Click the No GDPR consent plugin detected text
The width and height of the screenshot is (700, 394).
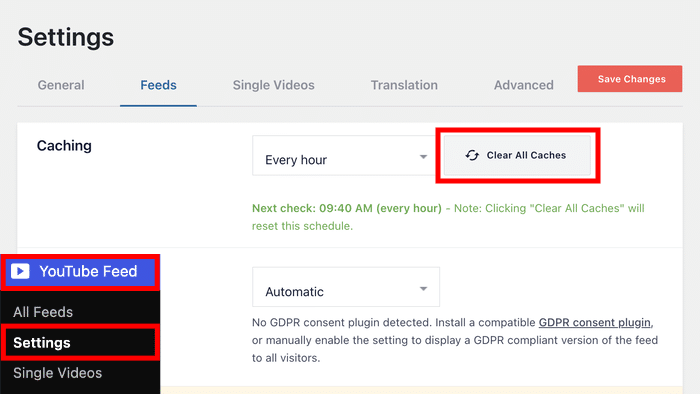pyautogui.click(x=342, y=323)
